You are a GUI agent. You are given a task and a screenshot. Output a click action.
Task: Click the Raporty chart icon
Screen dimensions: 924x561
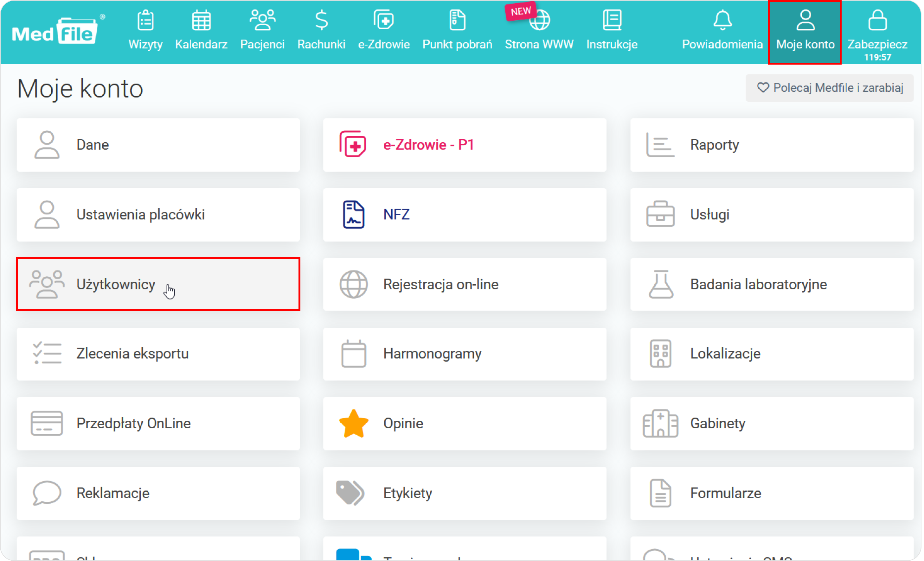coord(660,145)
